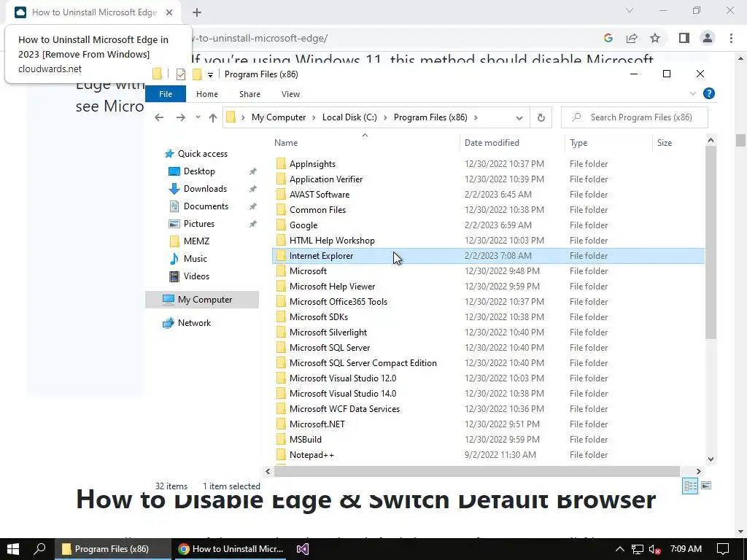Select the MSBuild folder icon

click(281, 440)
